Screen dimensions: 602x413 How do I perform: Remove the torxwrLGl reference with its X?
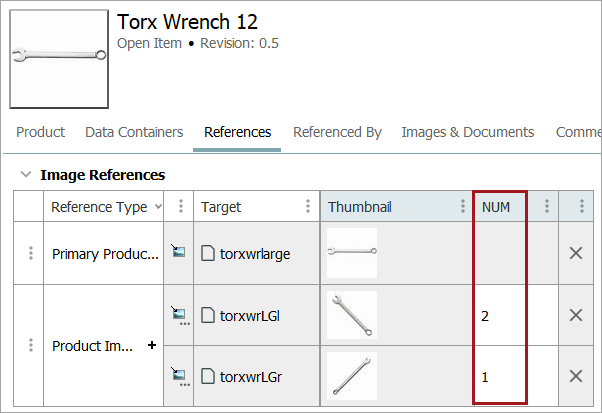tap(576, 315)
